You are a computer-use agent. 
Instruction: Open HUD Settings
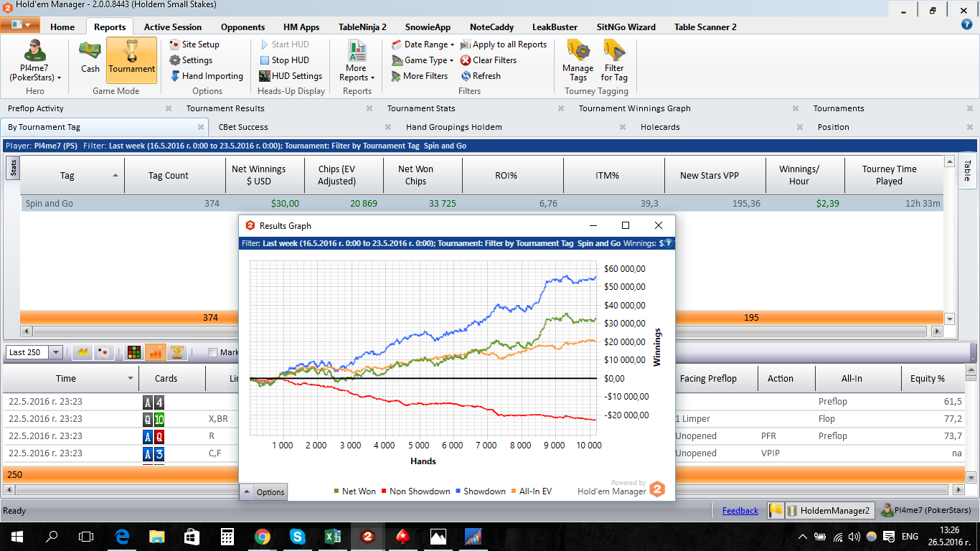point(291,76)
